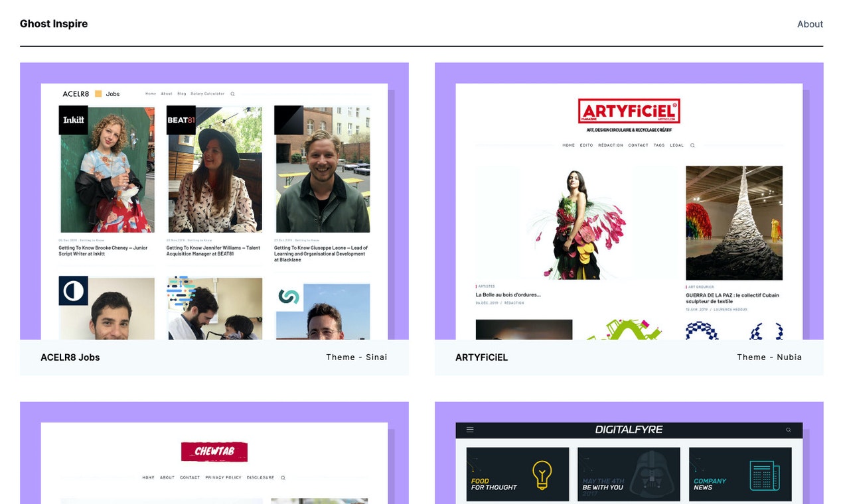Image resolution: width=843 pixels, height=504 pixels.
Task: Click the Inkitt logo badge
Action: click(x=73, y=120)
